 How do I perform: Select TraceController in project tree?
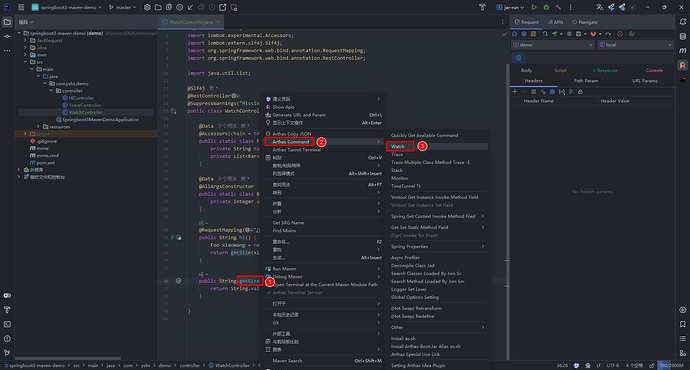[x=85, y=105]
